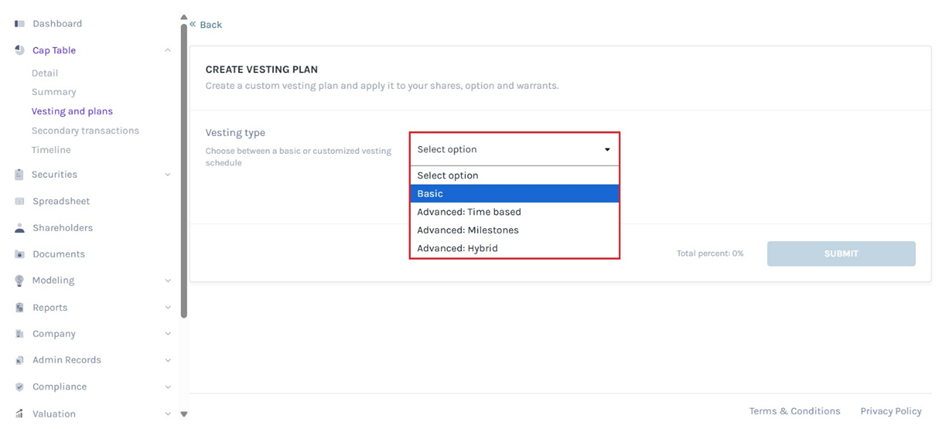This screenshot has width=939, height=429.
Task: Click sidebar scrollbar up arrow
Action: pyautogui.click(x=184, y=17)
